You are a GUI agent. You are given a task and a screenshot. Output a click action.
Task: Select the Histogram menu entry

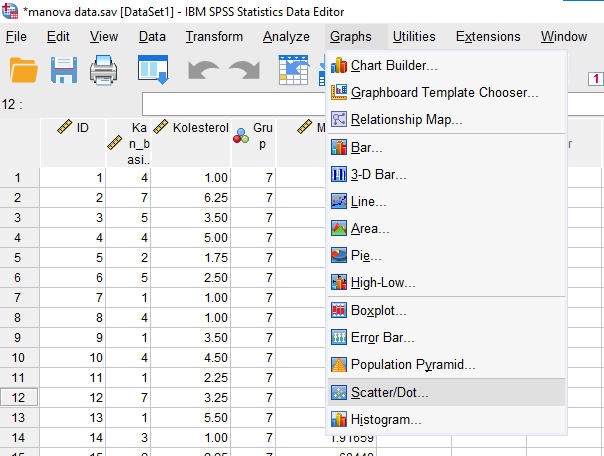coord(386,419)
